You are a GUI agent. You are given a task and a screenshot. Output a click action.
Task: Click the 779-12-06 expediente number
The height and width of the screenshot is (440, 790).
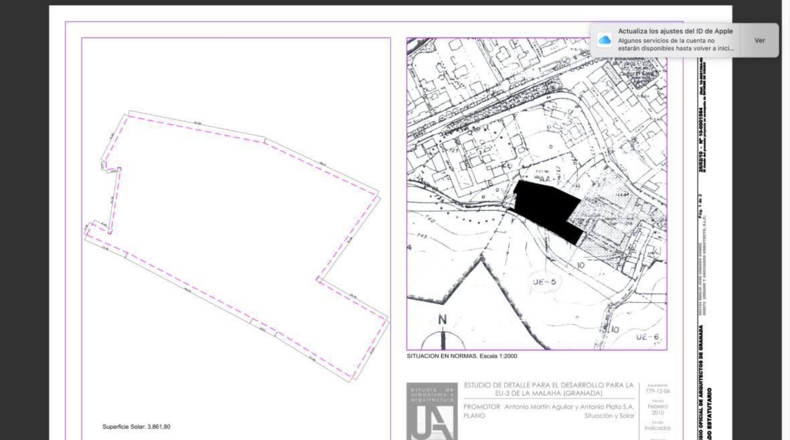[x=657, y=391]
